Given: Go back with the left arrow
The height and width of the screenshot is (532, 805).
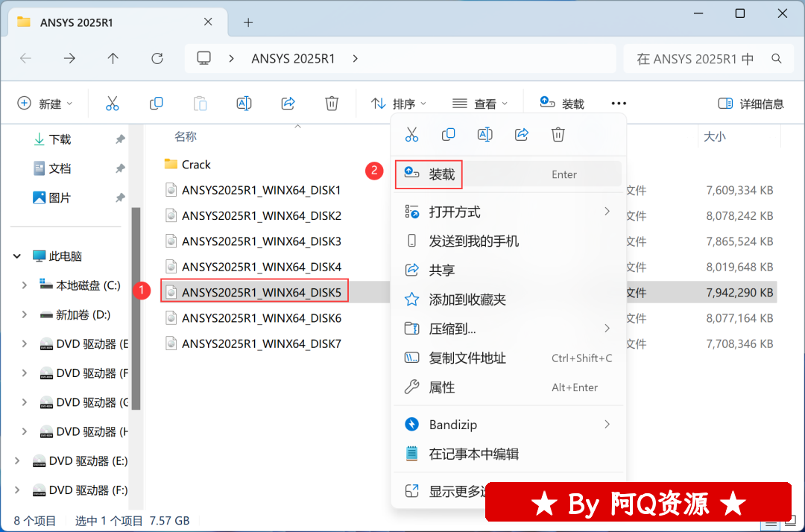Looking at the screenshot, I should [25, 58].
